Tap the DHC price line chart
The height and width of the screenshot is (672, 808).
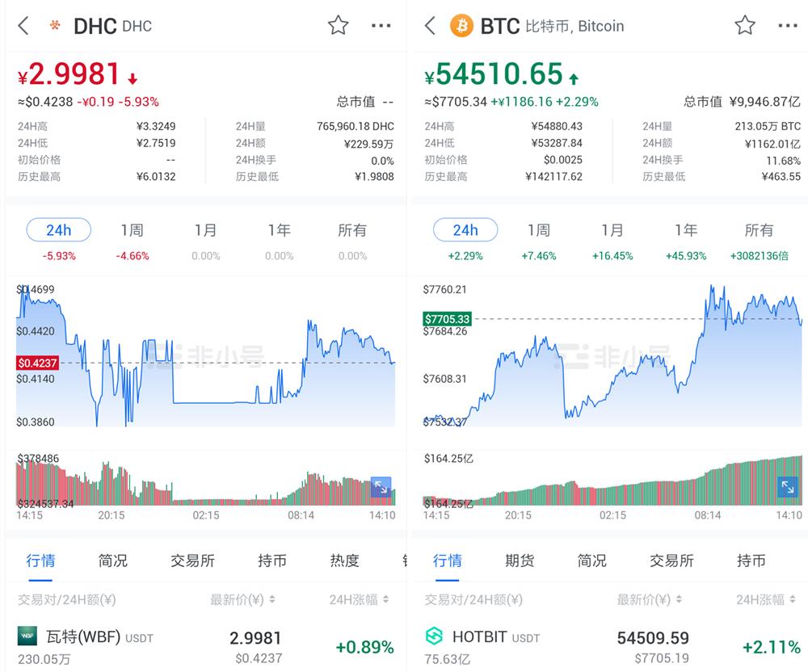(205, 355)
